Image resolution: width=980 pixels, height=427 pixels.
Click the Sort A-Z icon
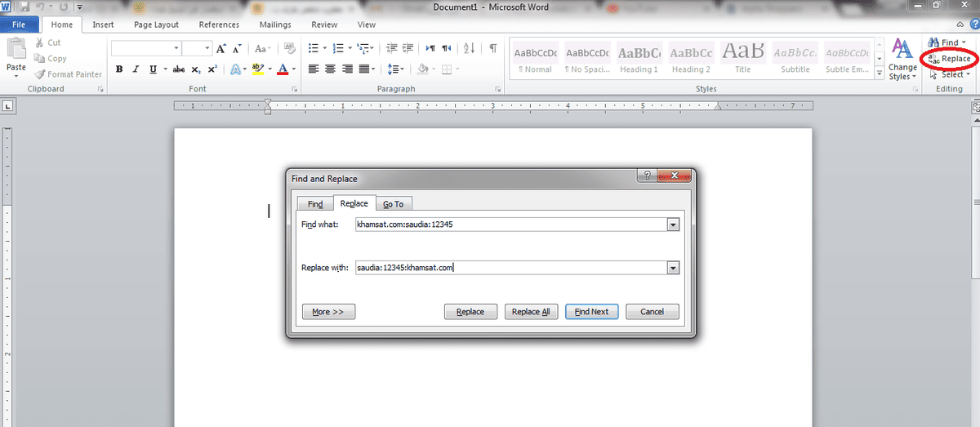pos(469,48)
